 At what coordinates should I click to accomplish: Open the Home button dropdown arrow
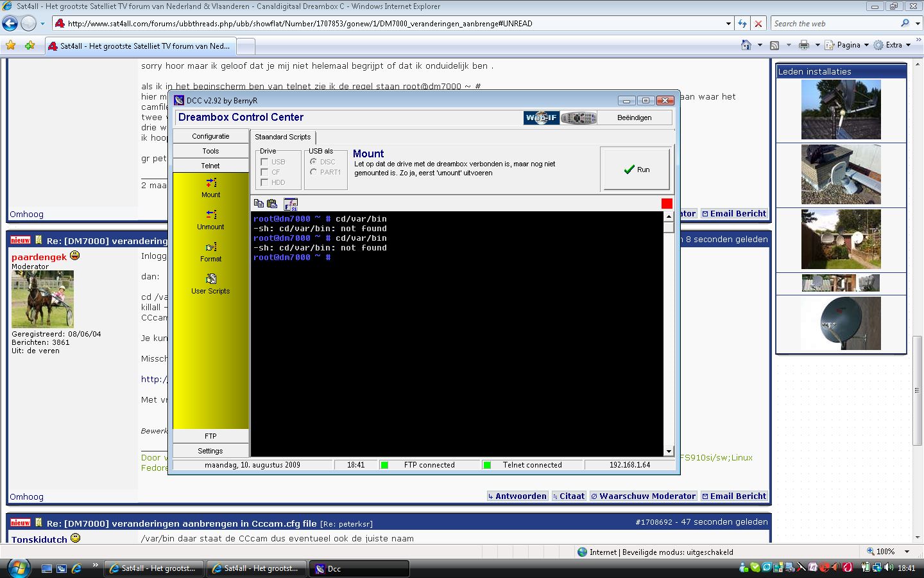coord(760,45)
